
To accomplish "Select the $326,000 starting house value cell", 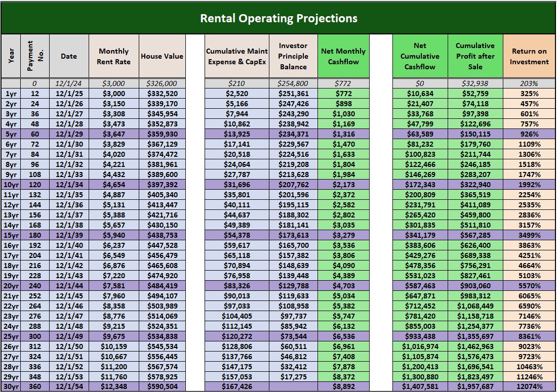I will click(162, 82).
